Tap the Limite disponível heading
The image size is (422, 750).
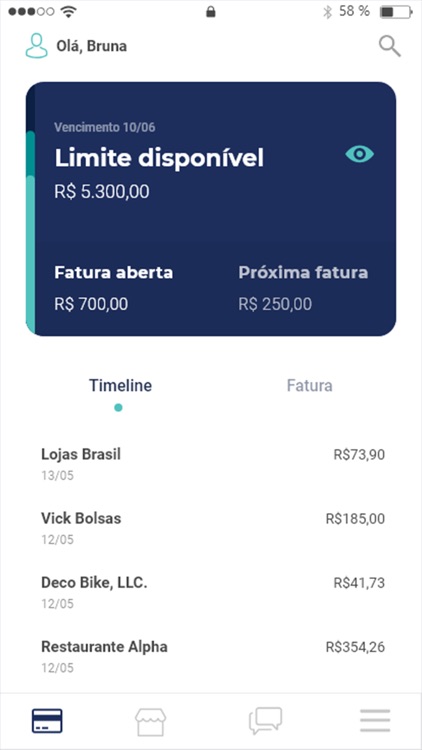click(159, 158)
